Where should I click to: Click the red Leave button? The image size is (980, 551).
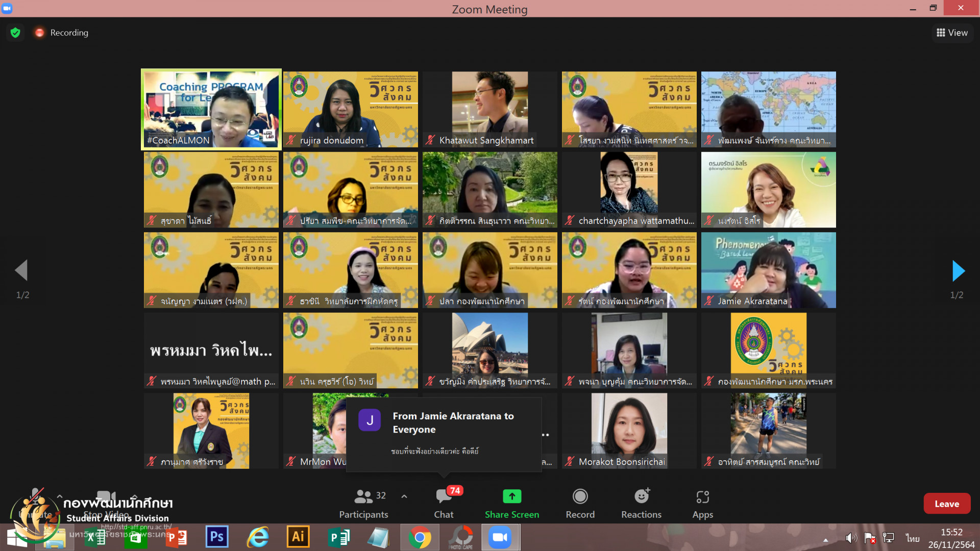(x=946, y=504)
